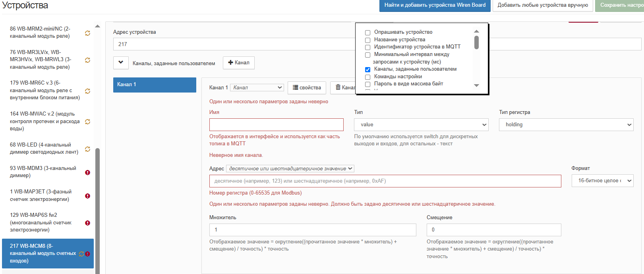Click sync icon on selected 217 WB-MCM8 item
The height and width of the screenshot is (274, 644).
81,254
